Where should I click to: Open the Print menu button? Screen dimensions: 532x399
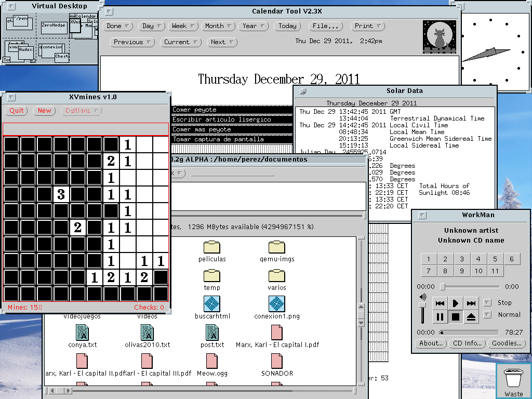coord(367,26)
